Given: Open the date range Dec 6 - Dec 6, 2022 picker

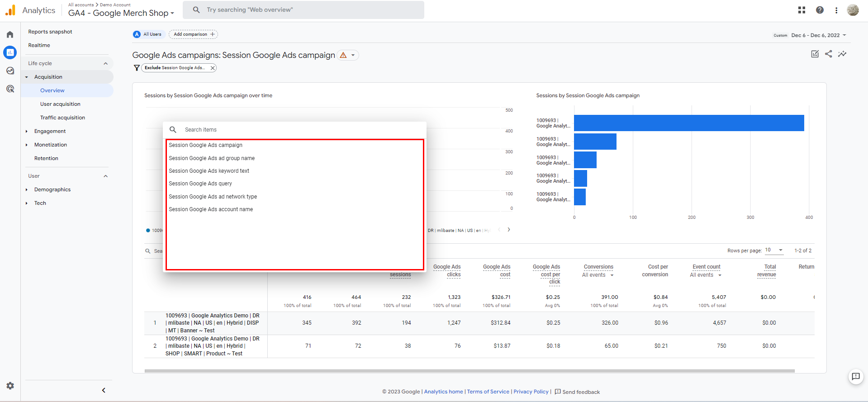Looking at the screenshot, I should tap(819, 35).
